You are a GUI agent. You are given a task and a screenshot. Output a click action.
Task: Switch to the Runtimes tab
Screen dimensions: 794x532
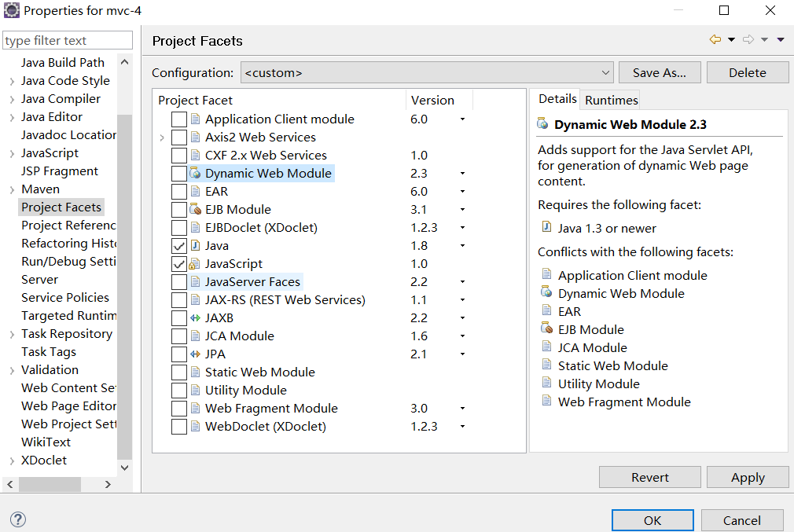point(611,100)
